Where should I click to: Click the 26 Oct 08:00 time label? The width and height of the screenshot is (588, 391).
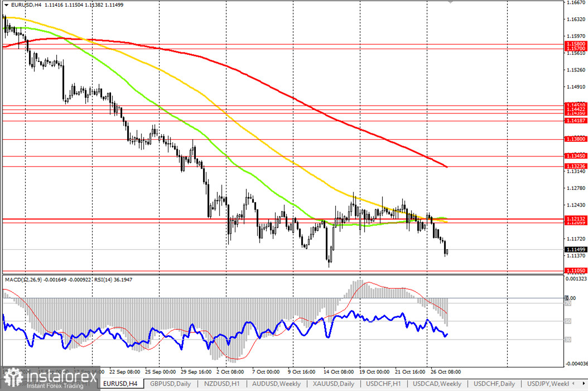(446, 372)
